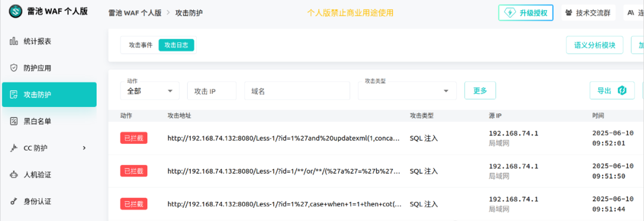
Task: Click the 已拦截 tag for 09:51:50 row
Action: (134, 171)
